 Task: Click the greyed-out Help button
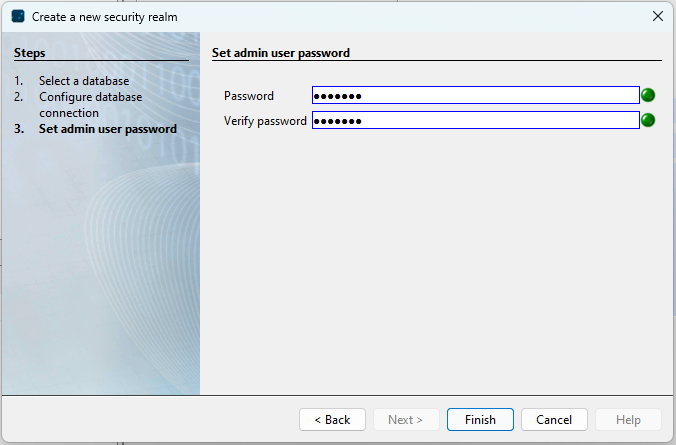pos(628,420)
